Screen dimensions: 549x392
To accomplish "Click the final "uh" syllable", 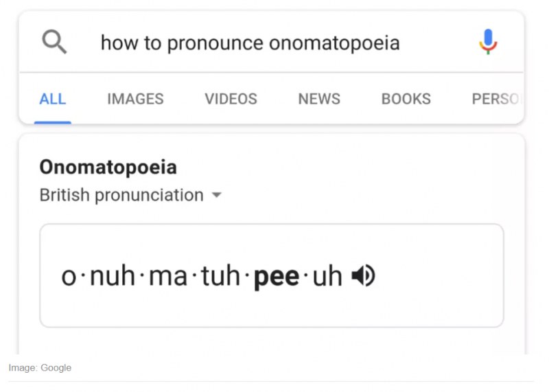I will [x=327, y=277].
